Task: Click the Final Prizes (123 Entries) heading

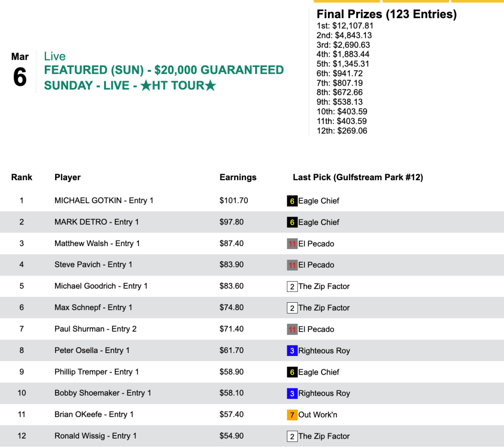Action: pos(386,14)
